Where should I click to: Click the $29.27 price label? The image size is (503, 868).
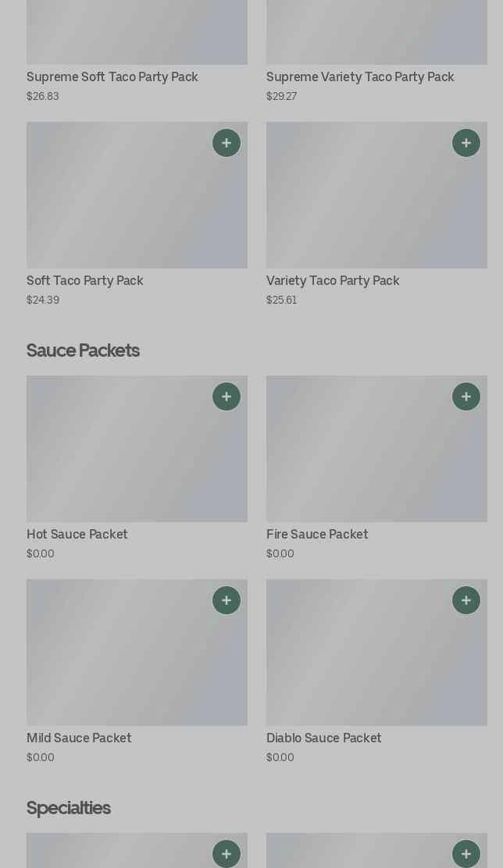tap(281, 97)
